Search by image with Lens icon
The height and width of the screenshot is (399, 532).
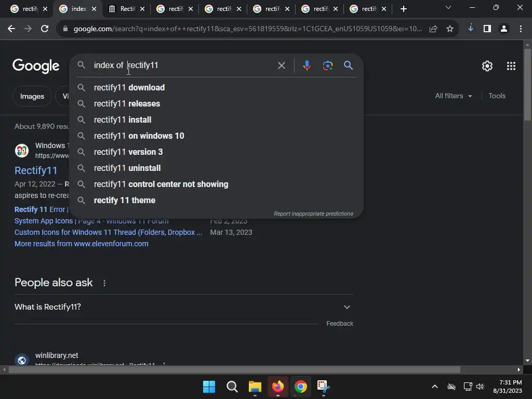pos(327,65)
